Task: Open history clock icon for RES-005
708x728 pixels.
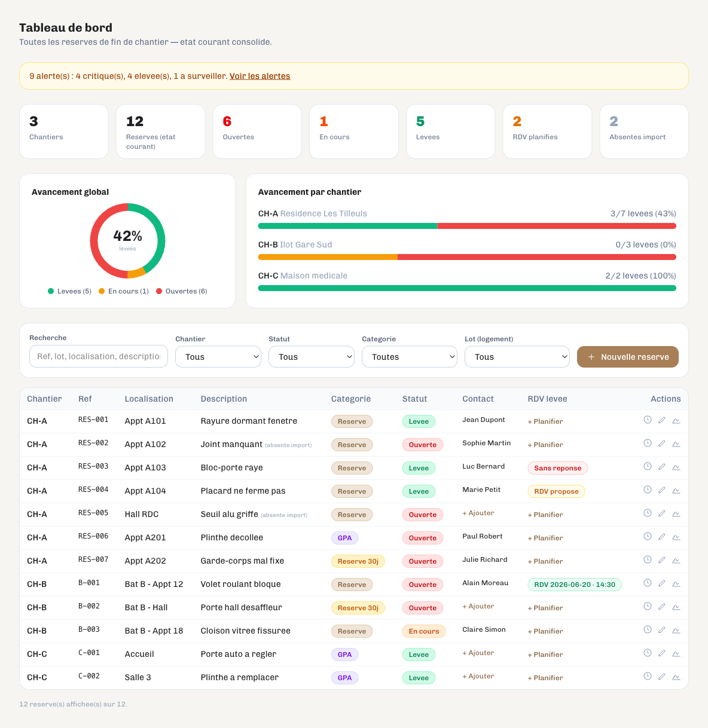Action: click(x=647, y=513)
